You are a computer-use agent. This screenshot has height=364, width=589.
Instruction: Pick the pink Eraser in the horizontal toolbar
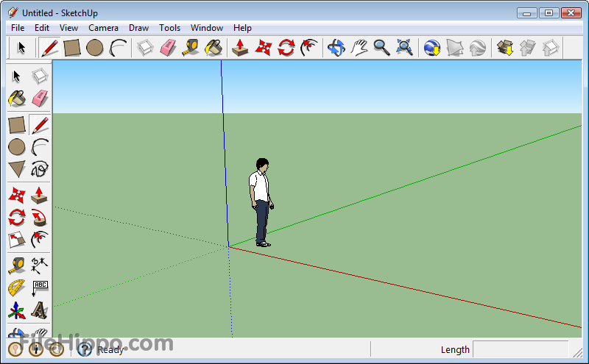[168, 48]
